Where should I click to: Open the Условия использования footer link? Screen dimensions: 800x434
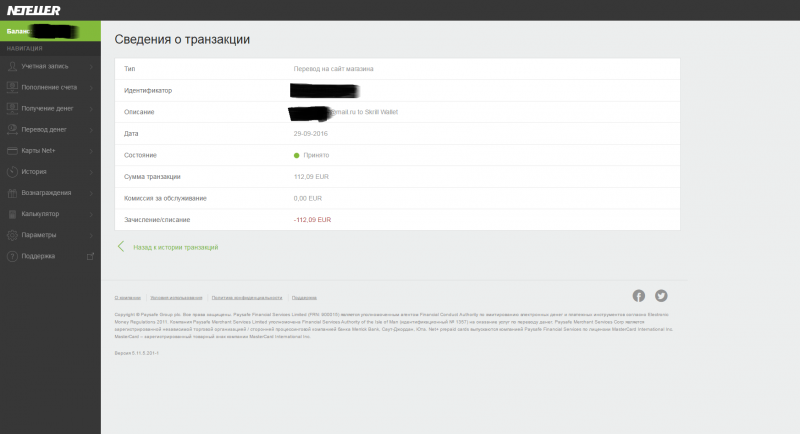pos(176,298)
